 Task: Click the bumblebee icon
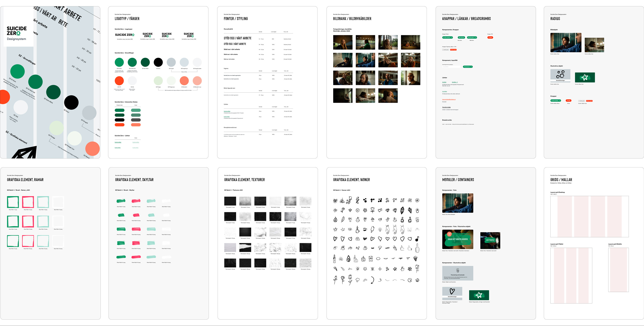[x=365, y=248]
